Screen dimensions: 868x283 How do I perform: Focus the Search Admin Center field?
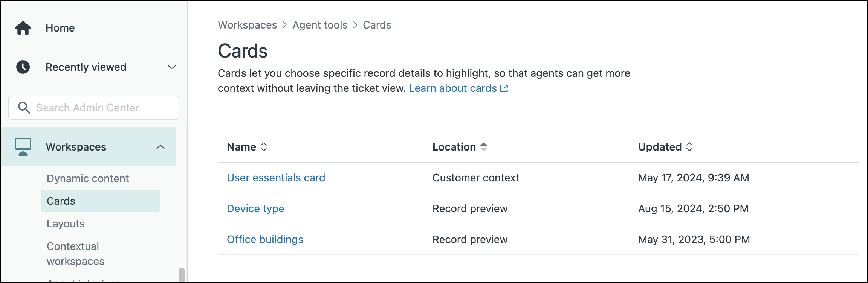point(94,108)
